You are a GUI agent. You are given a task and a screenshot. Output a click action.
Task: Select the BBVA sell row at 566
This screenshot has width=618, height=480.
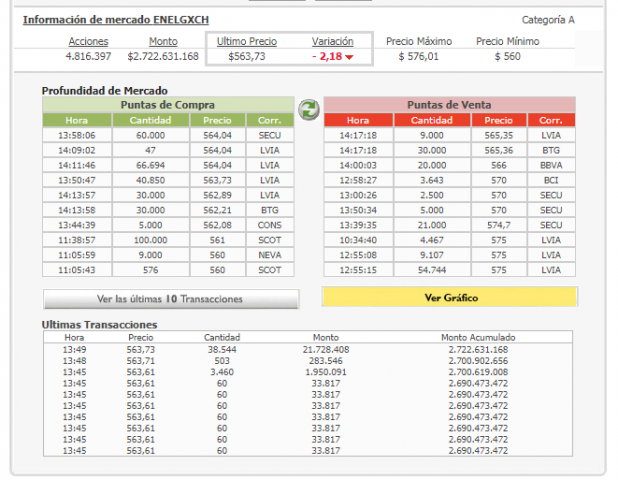tap(449, 164)
